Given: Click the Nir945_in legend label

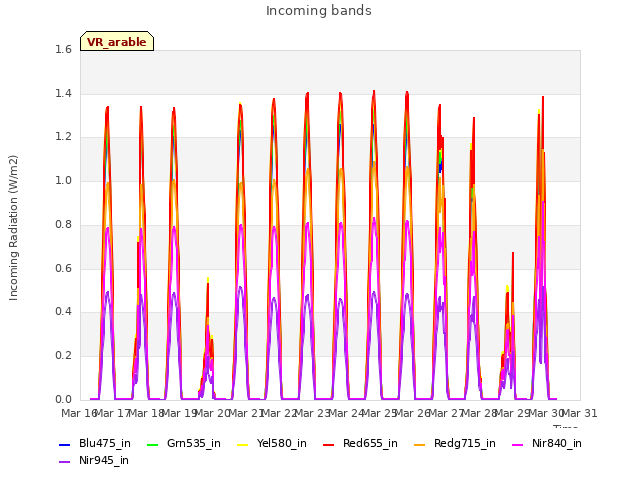Looking at the screenshot, I should [x=104, y=460].
